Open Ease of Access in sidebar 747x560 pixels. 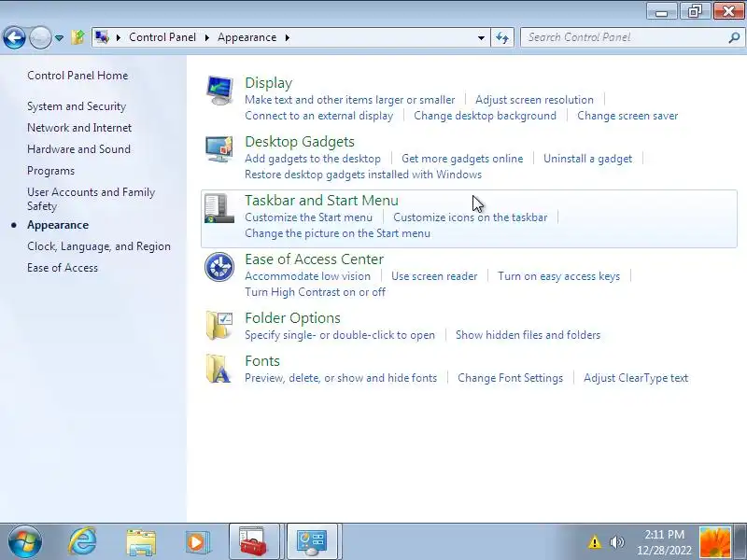tap(63, 268)
